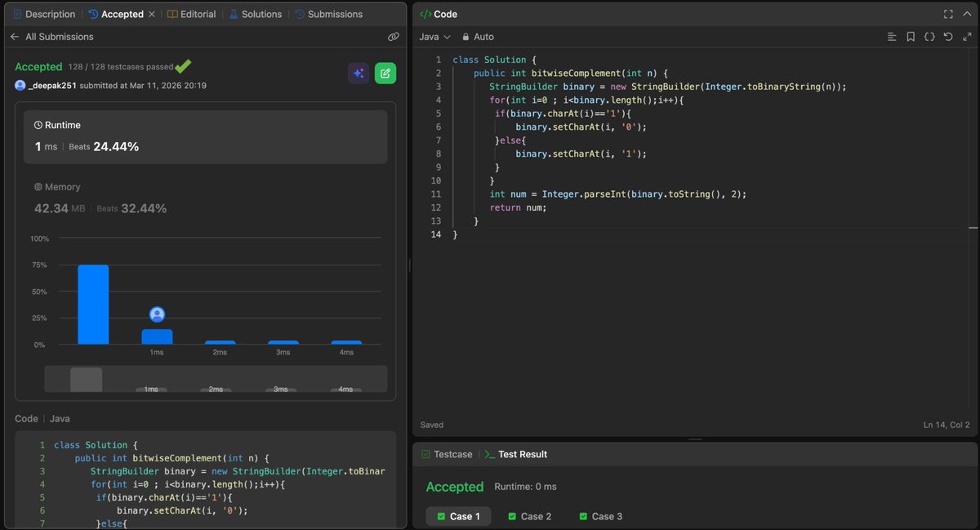This screenshot has width=980, height=530.
Task: Select the Accepted tab
Action: pyautogui.click(x=116, y=14)
